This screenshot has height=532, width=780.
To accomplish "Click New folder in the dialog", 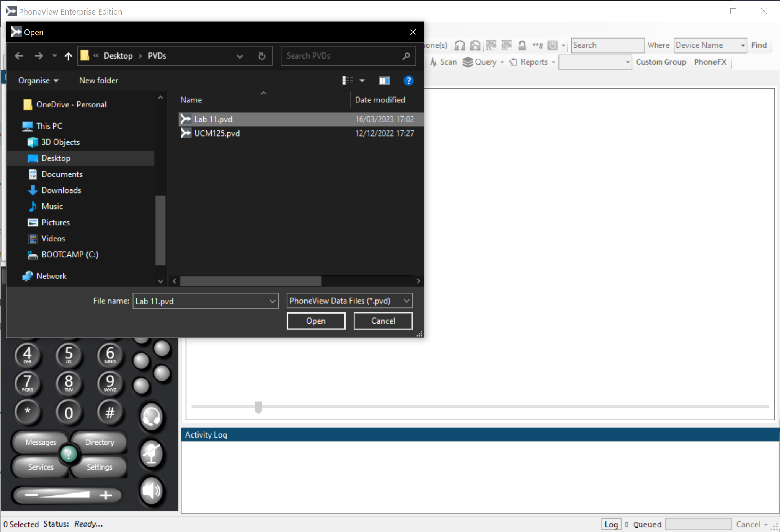I will [99, 81].
